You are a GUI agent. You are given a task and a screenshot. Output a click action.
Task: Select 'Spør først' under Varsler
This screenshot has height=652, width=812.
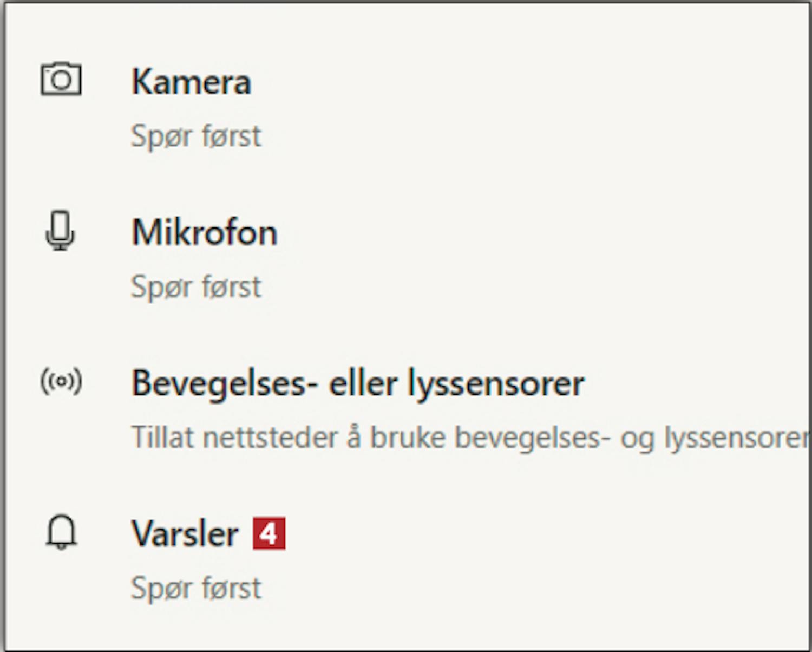196,588
